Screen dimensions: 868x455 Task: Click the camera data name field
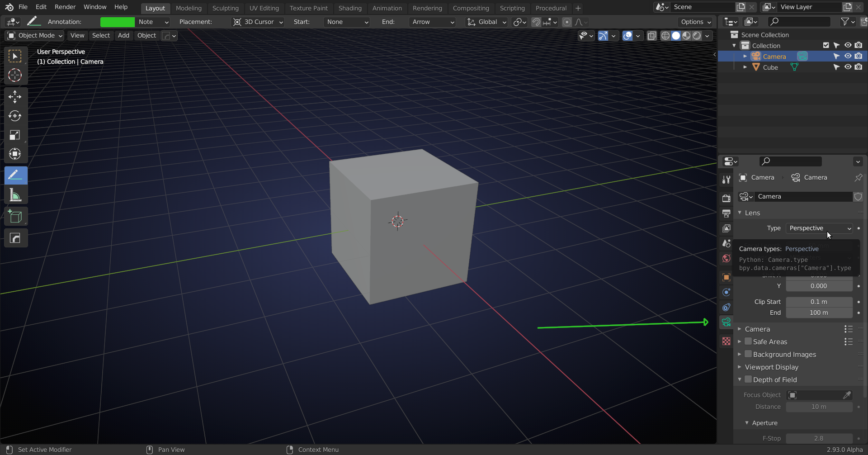click(803, 197)
